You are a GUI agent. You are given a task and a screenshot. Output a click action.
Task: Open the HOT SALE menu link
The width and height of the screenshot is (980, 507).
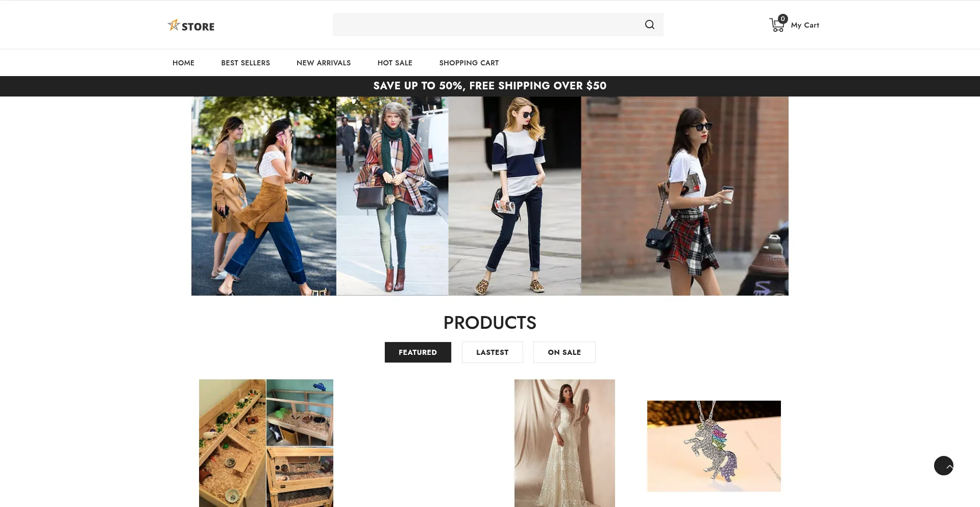point(395,63)
